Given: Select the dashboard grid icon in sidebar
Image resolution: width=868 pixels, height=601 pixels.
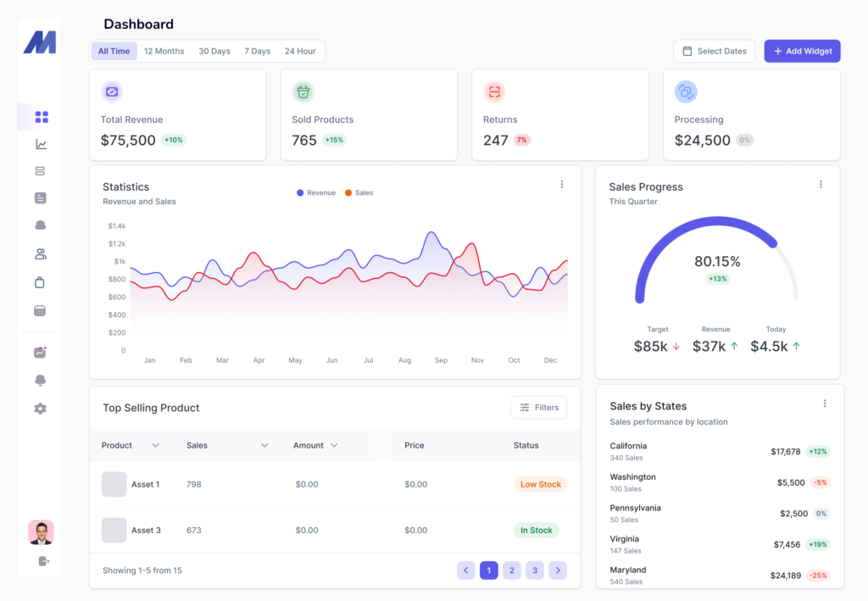Looking at the screenshot, I should click(x=42, y=117).
